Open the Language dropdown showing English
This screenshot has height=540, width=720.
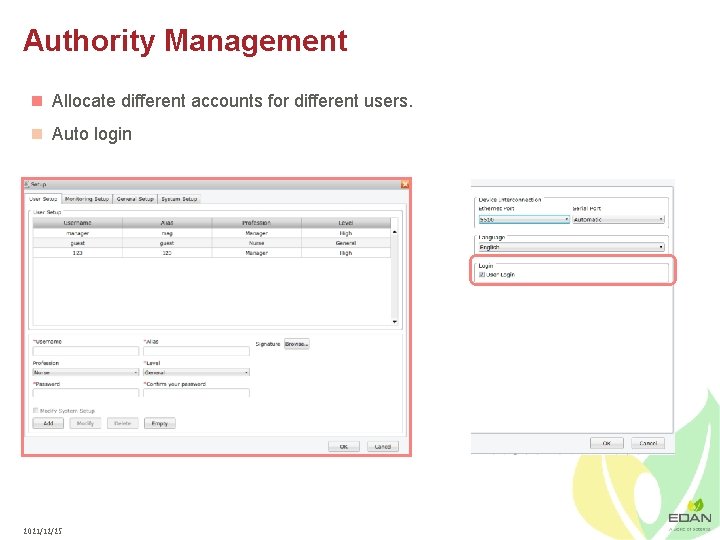571,247
